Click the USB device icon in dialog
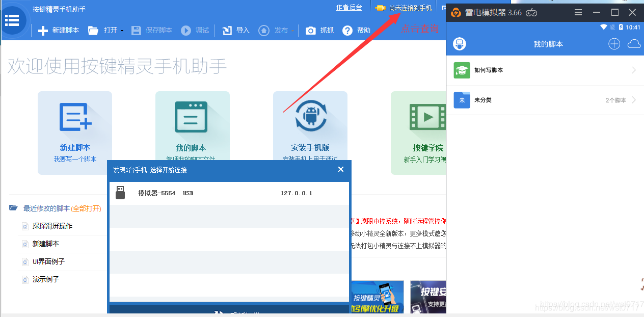 tap(120, 193)
